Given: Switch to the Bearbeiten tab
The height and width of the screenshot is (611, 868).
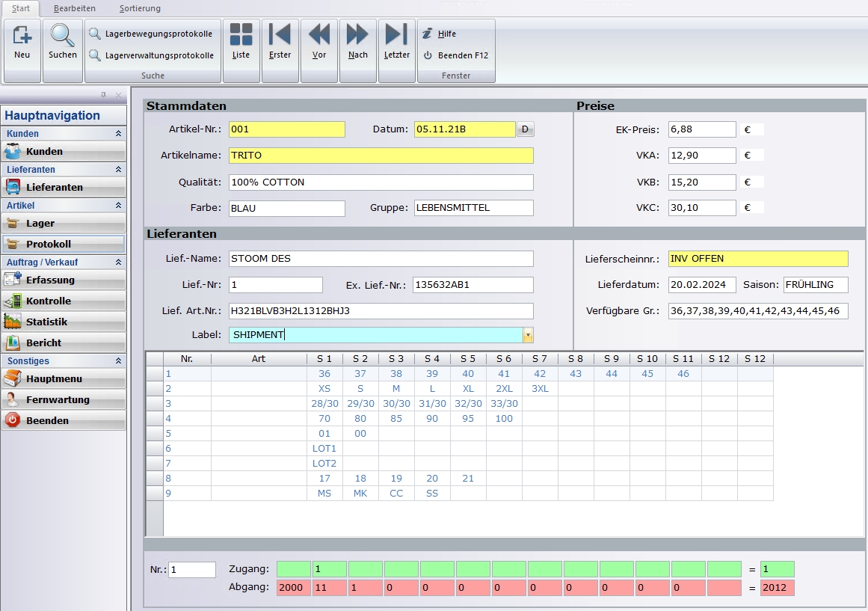Looking at the screenshot, I should 74,8.
